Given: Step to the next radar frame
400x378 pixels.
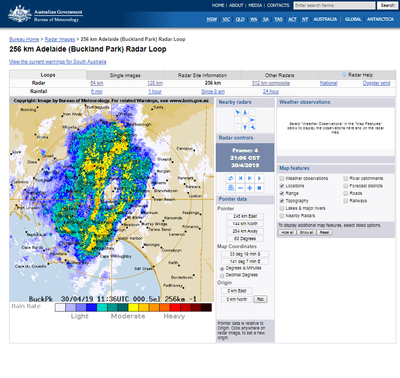Looking at the screenshot, I should point(250,178).
